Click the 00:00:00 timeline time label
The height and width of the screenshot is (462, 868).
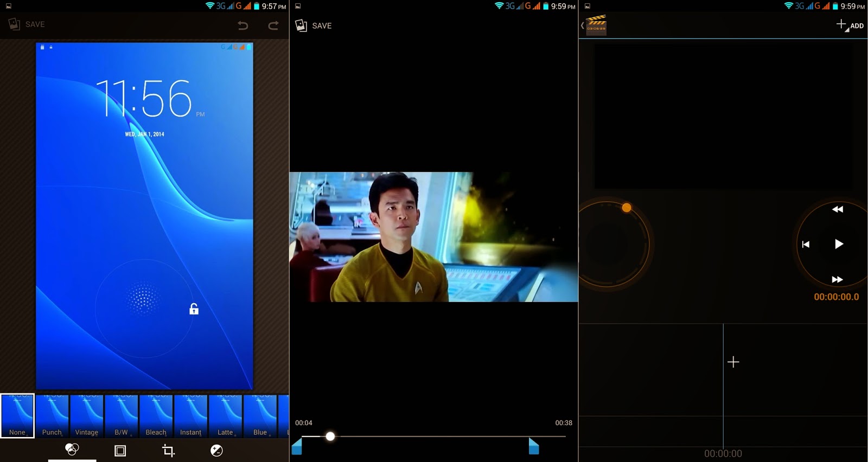point(723,453)
